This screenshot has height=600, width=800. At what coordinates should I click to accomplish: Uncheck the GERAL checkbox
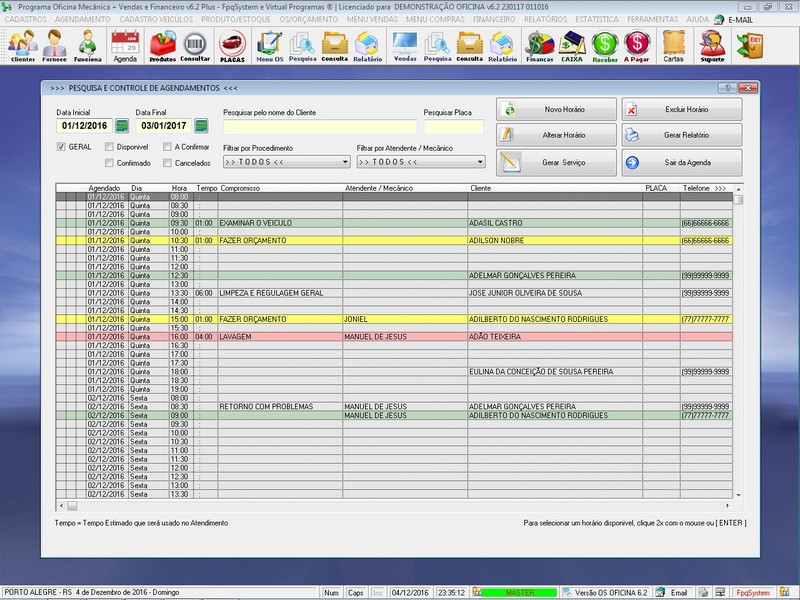pos(61,147)
